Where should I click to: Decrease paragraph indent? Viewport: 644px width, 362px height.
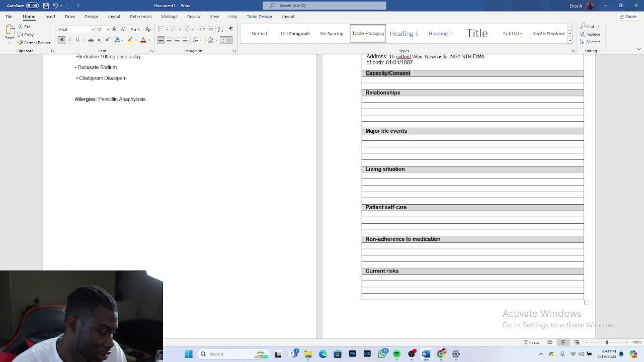(x=202, y=29)
